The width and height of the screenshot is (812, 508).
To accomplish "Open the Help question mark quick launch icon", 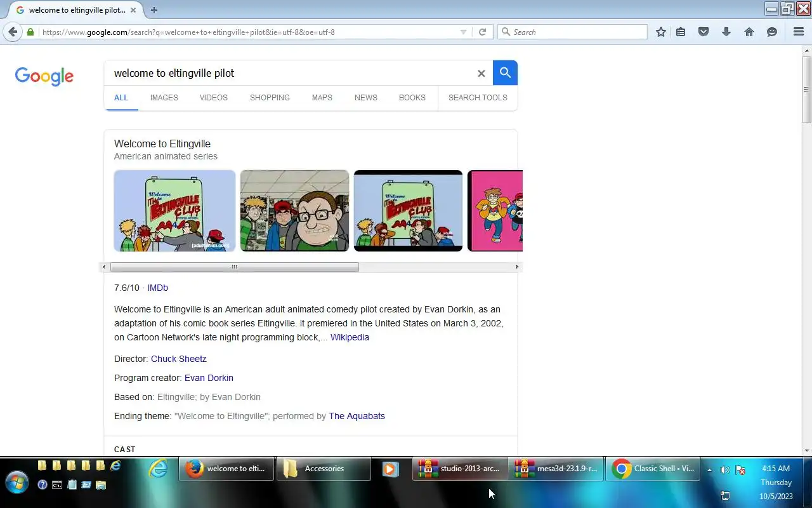I will point(43,485).
